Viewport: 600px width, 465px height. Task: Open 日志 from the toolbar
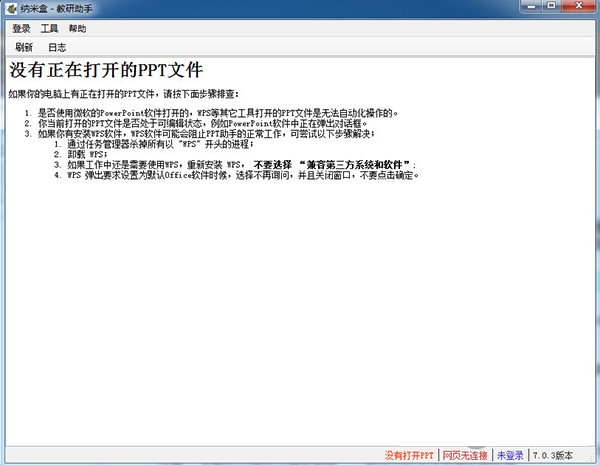[57, 47]
